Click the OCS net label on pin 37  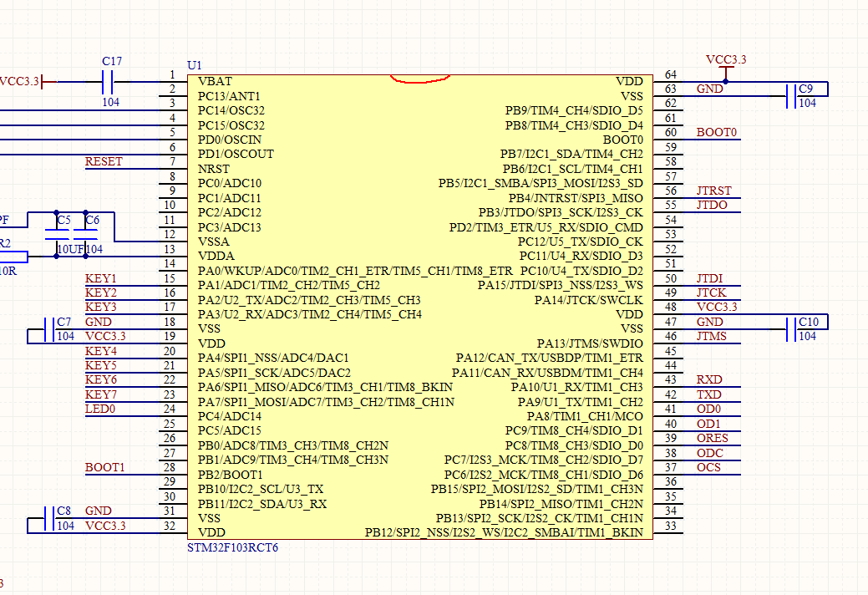coord(708,467)
